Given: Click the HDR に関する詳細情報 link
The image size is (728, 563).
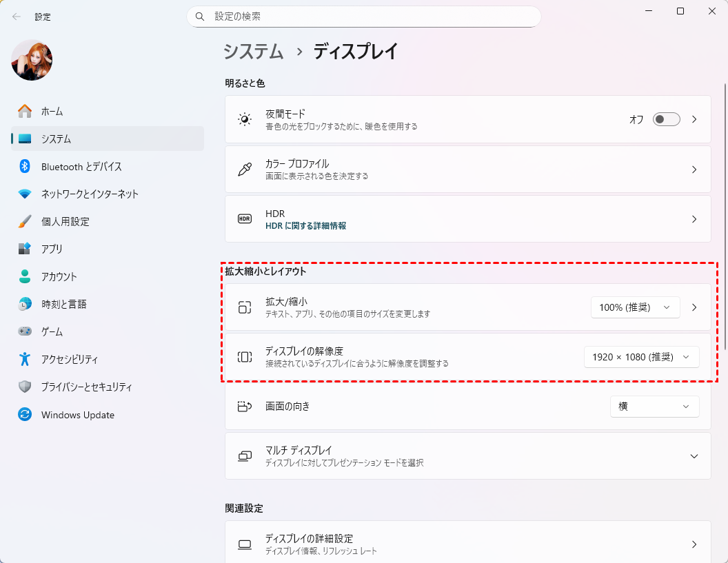Looking at the screenshot, I should [x=305, y=225].
